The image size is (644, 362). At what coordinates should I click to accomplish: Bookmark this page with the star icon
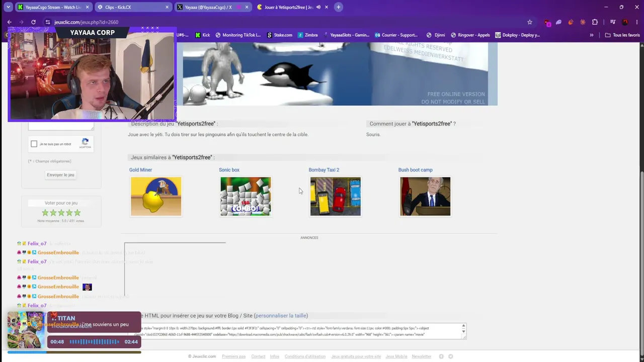pyautogui.click(x=530, y=22)
